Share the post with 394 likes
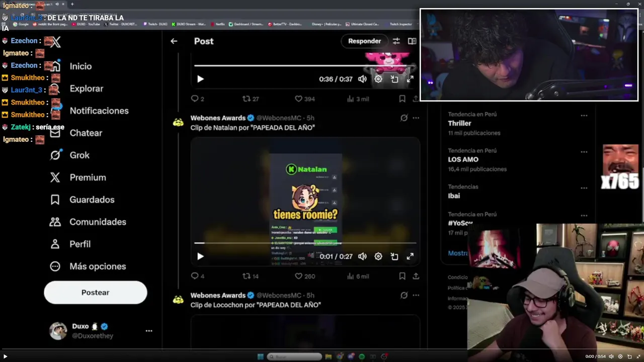 pos(416,99)
